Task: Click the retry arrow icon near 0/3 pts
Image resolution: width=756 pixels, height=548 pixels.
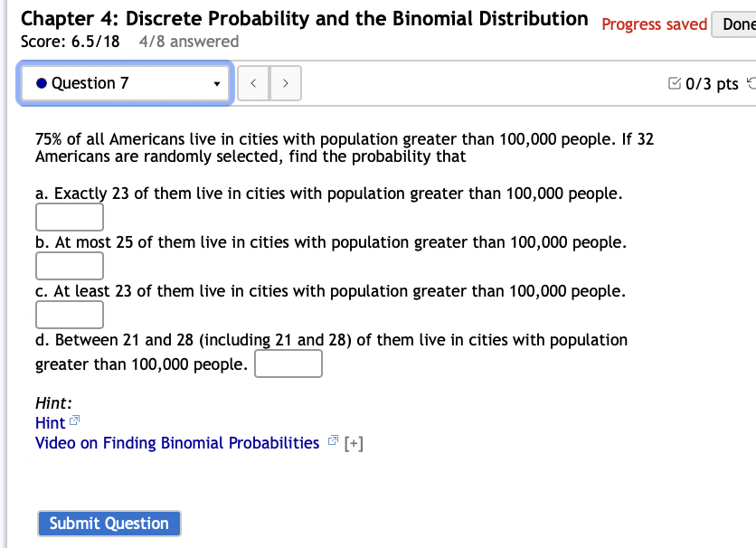Action: [751, 81]
